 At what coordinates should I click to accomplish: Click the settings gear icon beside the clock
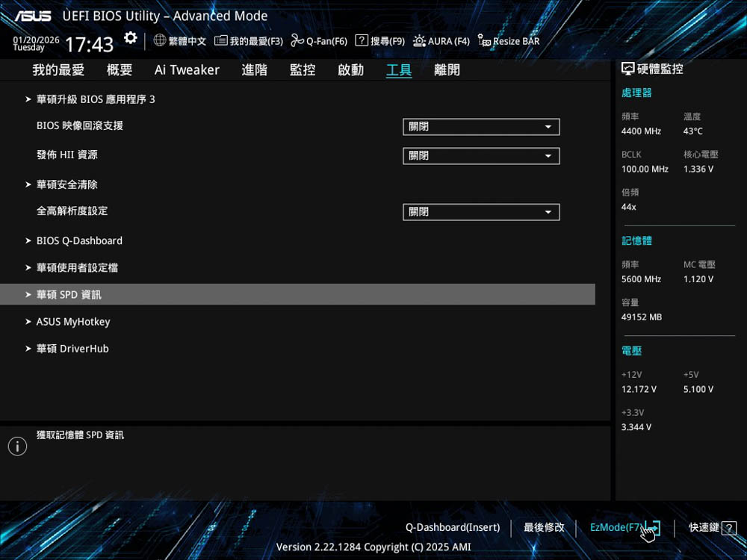(131, 38)
